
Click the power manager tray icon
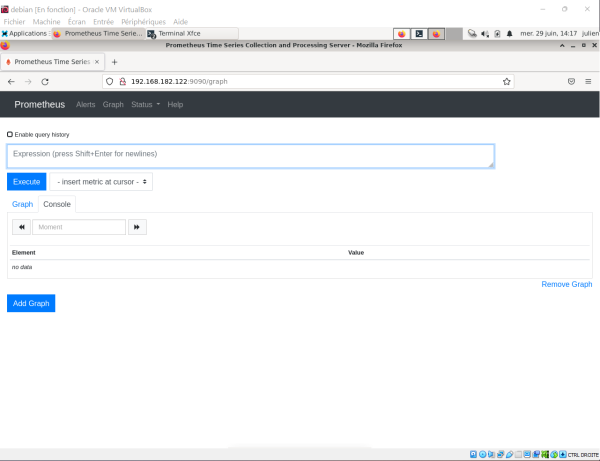point(497,34)
